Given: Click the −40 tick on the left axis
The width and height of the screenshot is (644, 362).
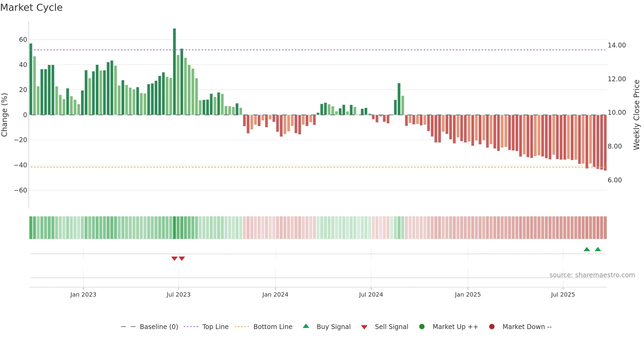Looking at the screenshot, I should [x=21, y=165].
